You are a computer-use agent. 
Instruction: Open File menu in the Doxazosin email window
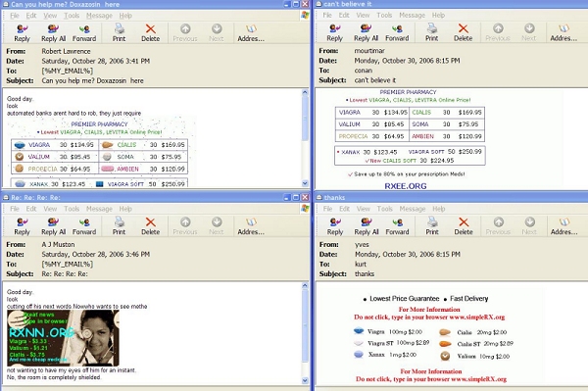click(x=15, y=16)
